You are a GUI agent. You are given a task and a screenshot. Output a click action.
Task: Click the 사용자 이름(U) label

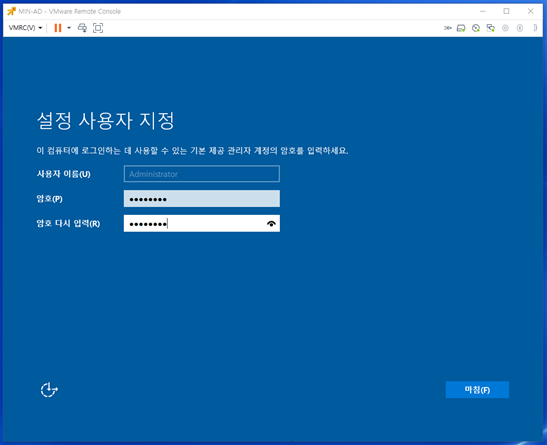(63, 174)
